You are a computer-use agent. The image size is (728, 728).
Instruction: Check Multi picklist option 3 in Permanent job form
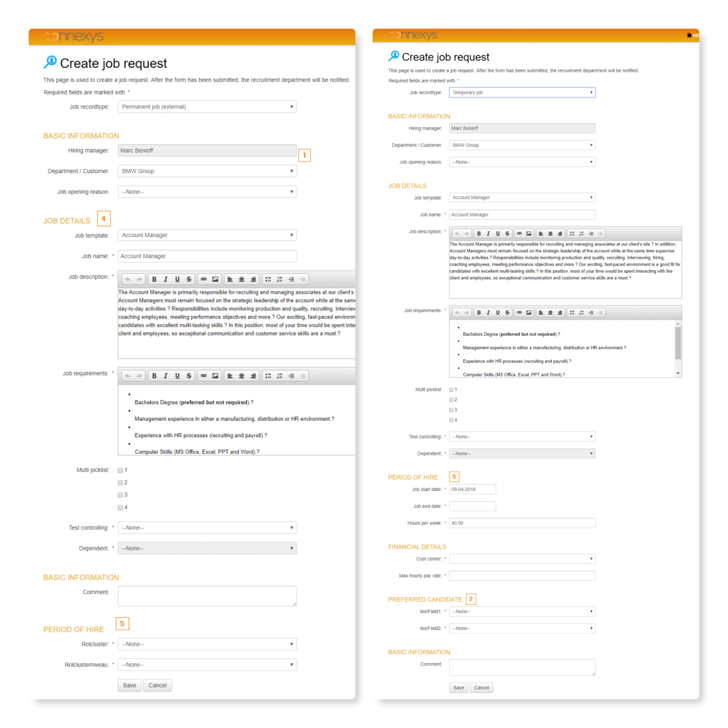coord(120,495)
